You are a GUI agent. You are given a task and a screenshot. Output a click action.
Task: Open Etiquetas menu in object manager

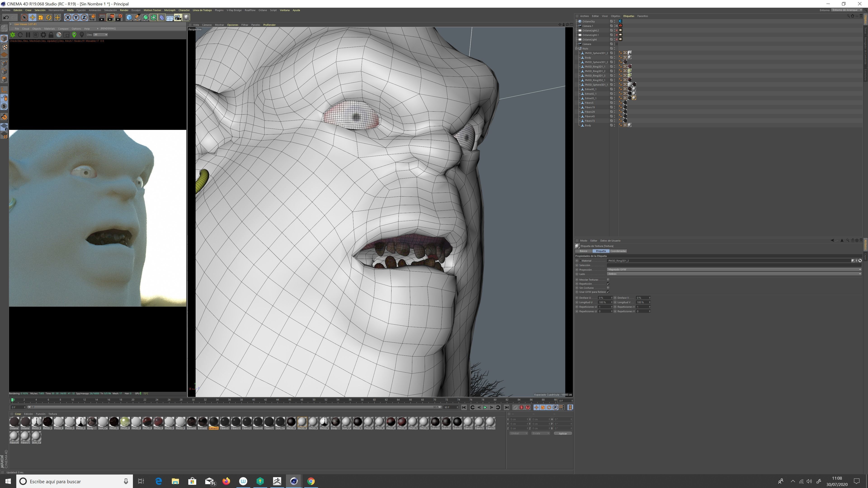628,16
